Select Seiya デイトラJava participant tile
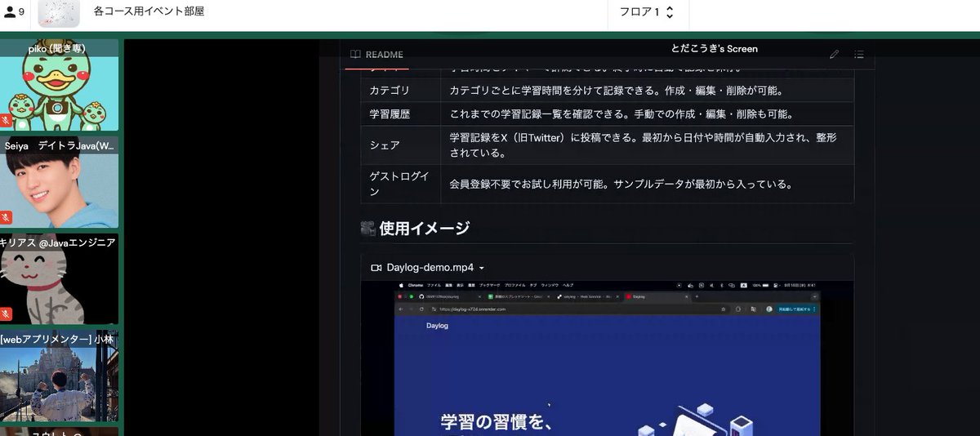Viewport: 980px width, 436px height. pos(59,182)
